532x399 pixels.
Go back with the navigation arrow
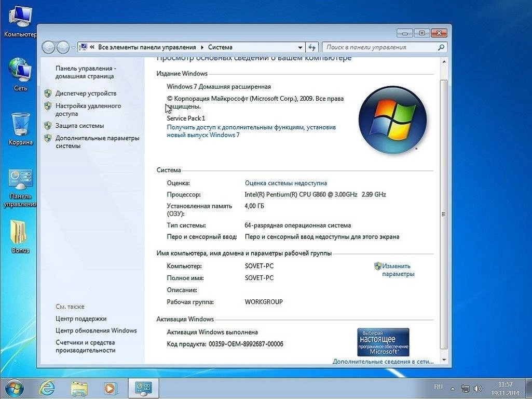48,47
